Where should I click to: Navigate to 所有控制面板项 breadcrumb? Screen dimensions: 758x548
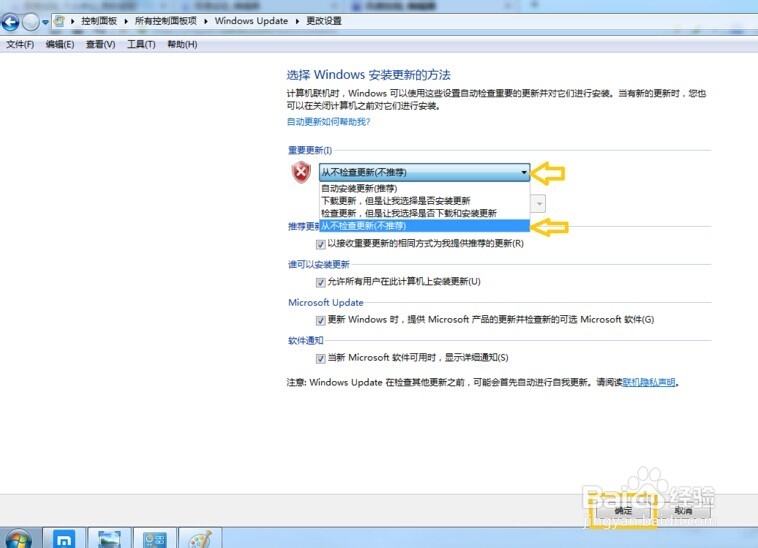coord(165,21)
